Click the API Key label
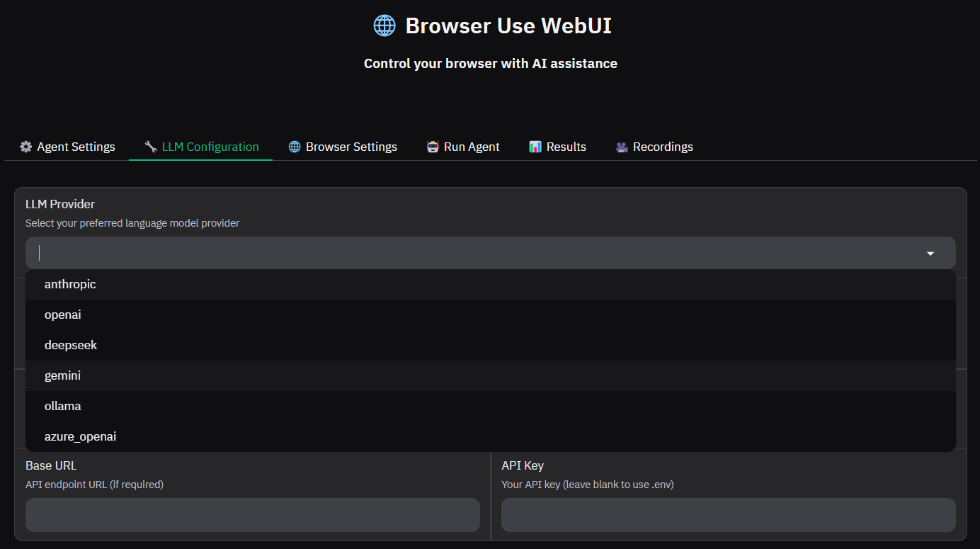Image resolution: width=980 pixels, height=549 pixels. tap(523, 465)
